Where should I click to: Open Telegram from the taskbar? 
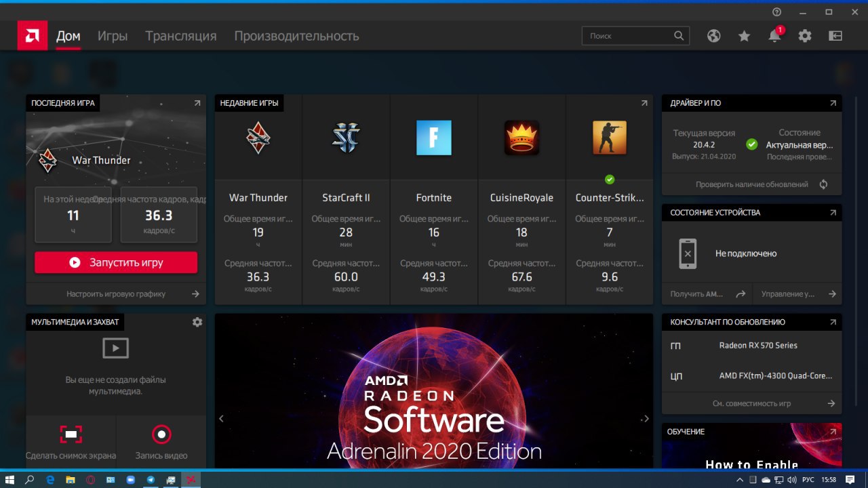(151, 479)
